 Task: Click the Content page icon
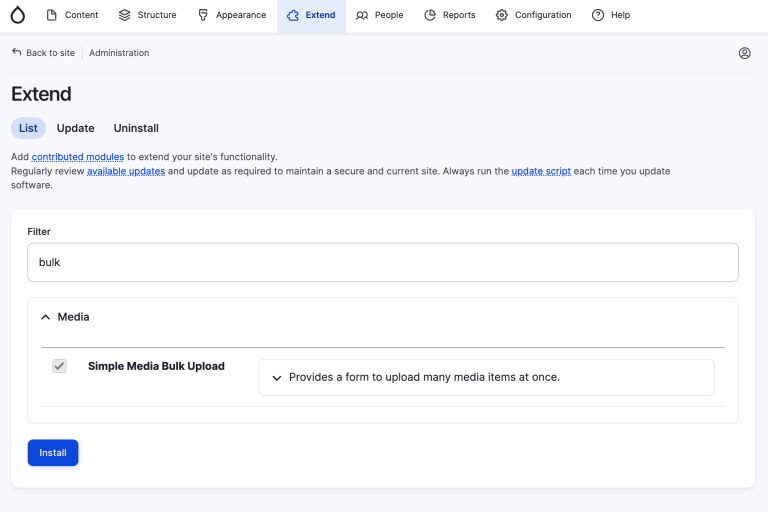click(x=51, y=15)
